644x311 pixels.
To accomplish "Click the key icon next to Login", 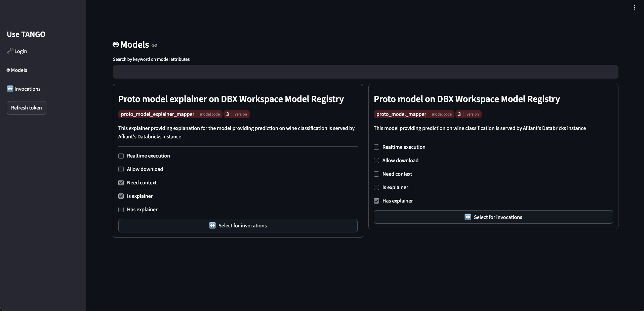I will 10,51.
